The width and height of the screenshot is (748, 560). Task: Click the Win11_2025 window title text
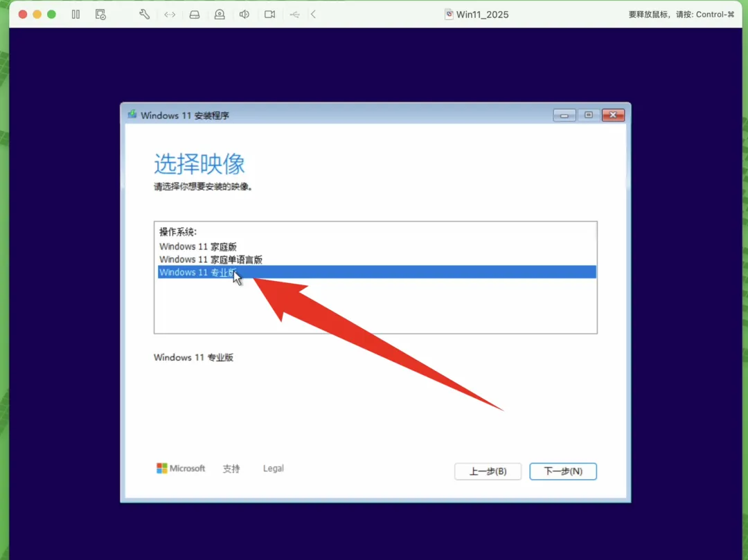(x=482, y=15)
